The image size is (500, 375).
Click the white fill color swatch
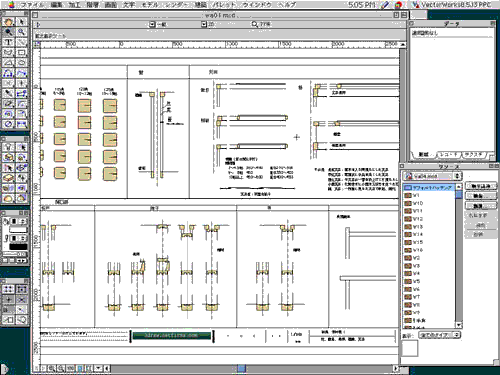click(18, 230)
